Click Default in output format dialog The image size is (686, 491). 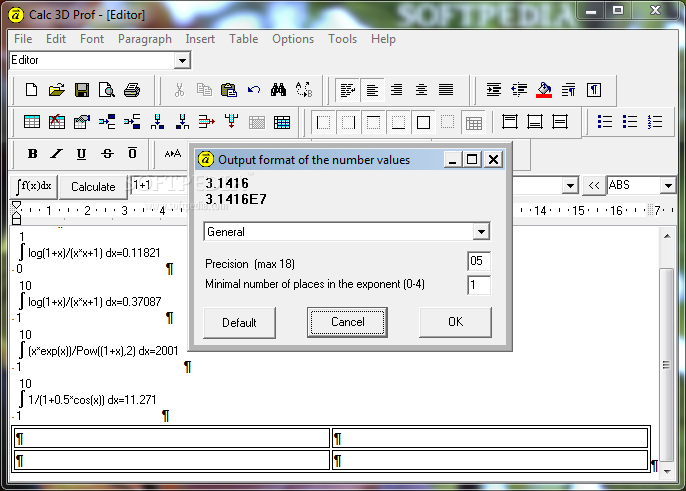(x=239, y=323)
